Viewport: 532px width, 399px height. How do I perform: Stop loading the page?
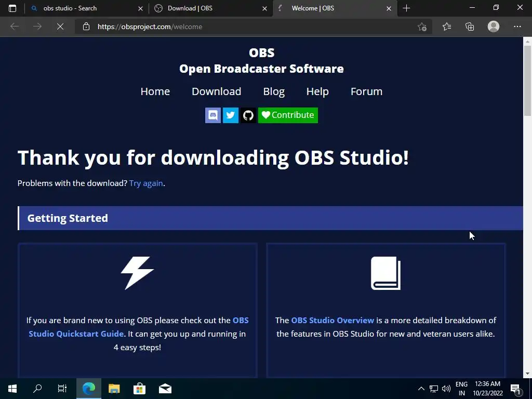point(60,26)
